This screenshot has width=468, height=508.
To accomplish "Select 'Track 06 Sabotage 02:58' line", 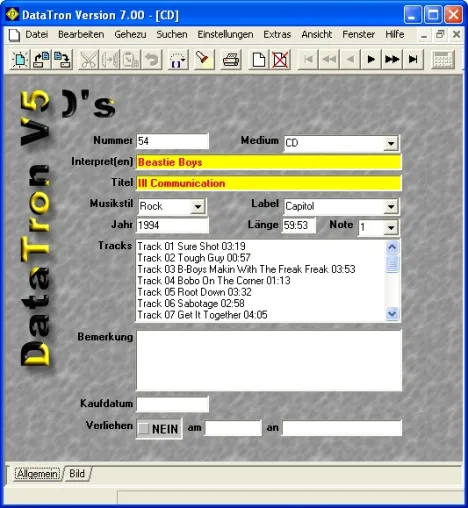I will [x=191, y=303].
